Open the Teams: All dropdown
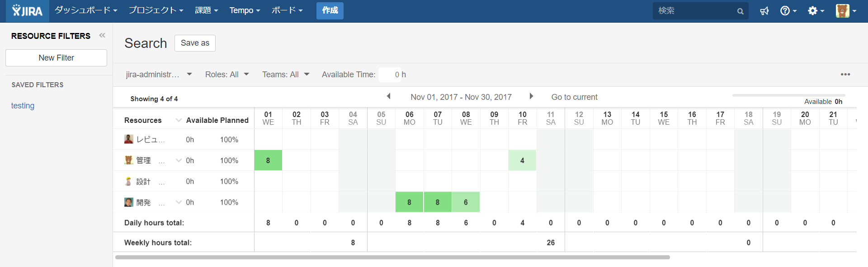Screen dimensions: 868x267 click(286, 75)
